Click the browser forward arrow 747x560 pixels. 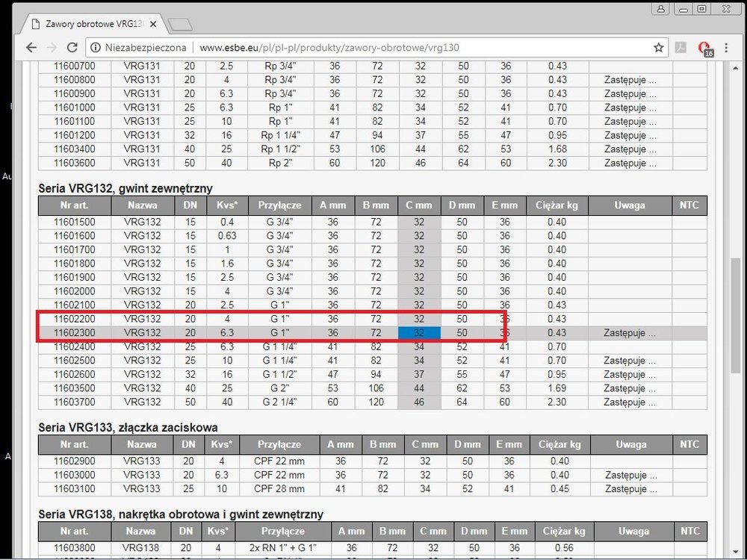pos(52,47)
